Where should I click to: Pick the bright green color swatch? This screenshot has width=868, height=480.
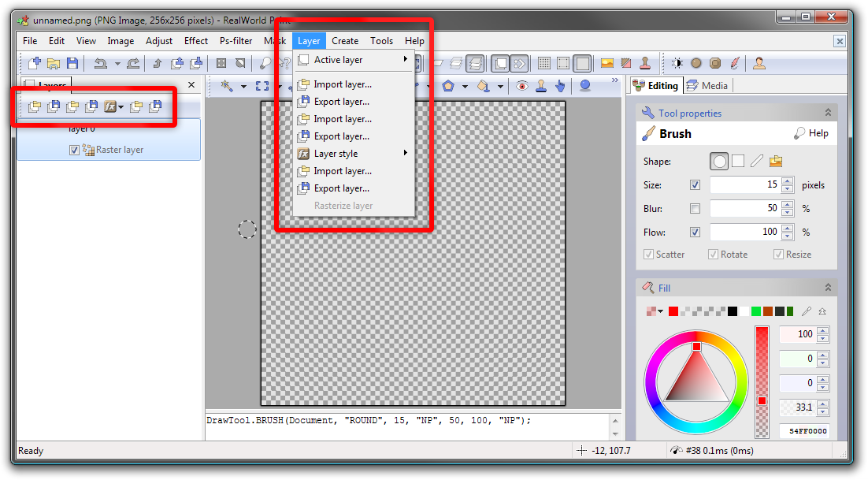(756, 311)
